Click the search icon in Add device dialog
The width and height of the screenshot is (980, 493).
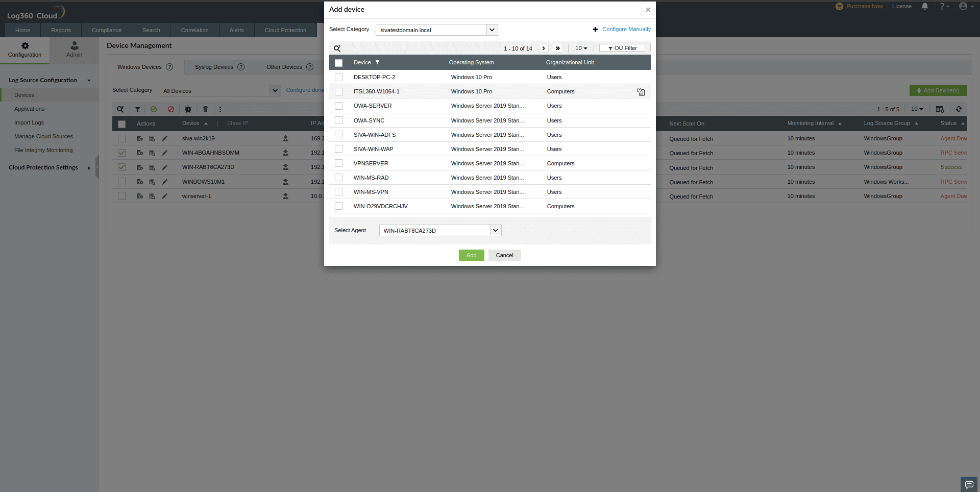(x=337, y=48)
